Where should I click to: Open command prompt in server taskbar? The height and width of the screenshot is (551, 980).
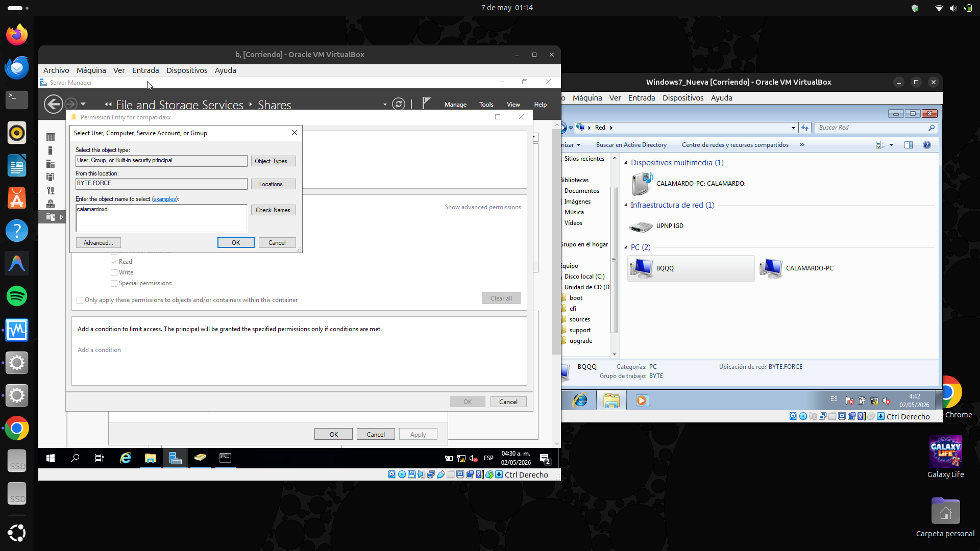(225, 458)
